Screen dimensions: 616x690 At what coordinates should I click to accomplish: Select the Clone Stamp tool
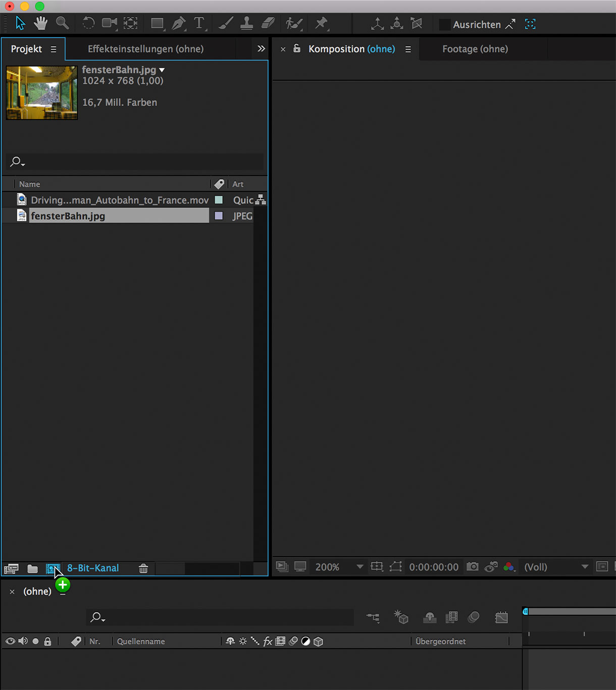click(246, 23)
